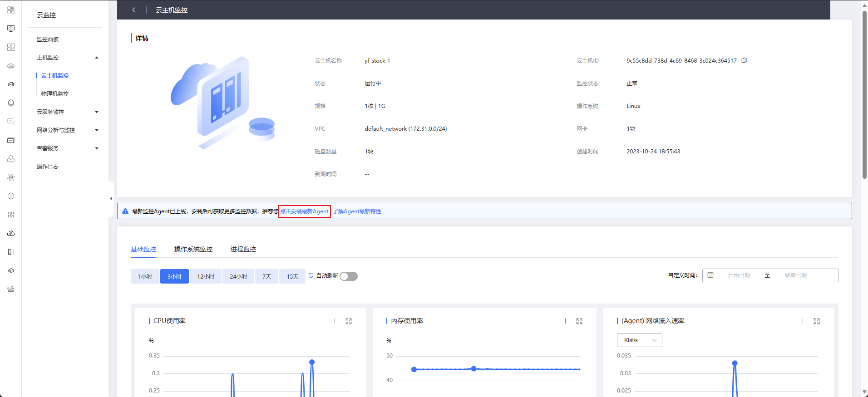The height and width of the screenshot is (397, 868).
Task: Select the 24小时 time range
Action: (238, 276)
